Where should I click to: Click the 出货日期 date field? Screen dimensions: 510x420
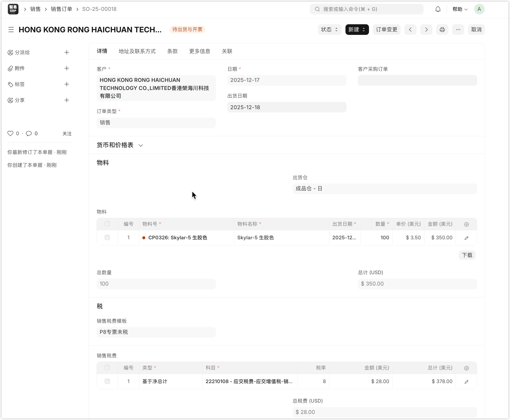[287, 107]
